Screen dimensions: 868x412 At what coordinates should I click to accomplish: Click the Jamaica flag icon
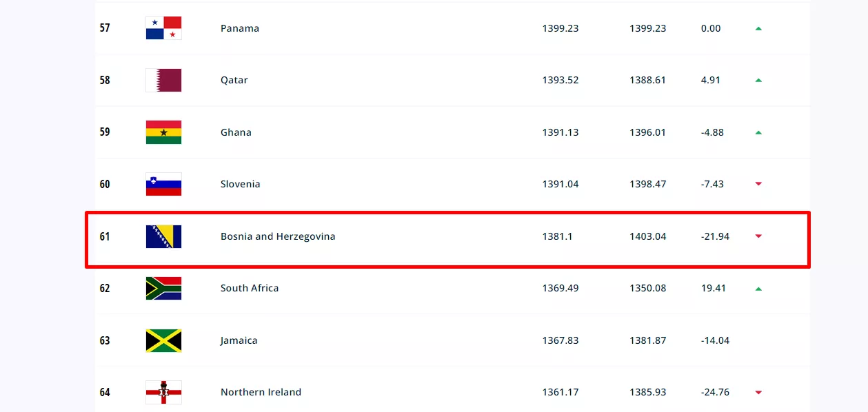coord(163,340)
